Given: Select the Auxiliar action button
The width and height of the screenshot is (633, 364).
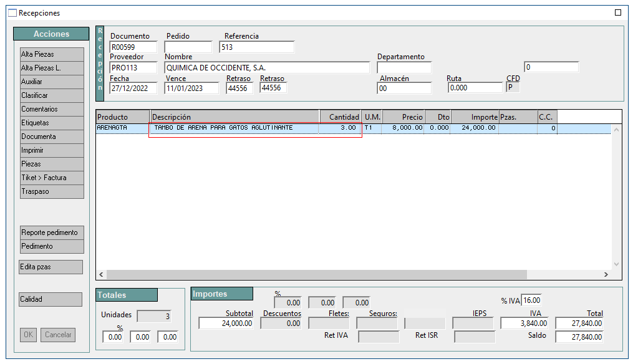Looking at the screenshot, I should point(52,82).
